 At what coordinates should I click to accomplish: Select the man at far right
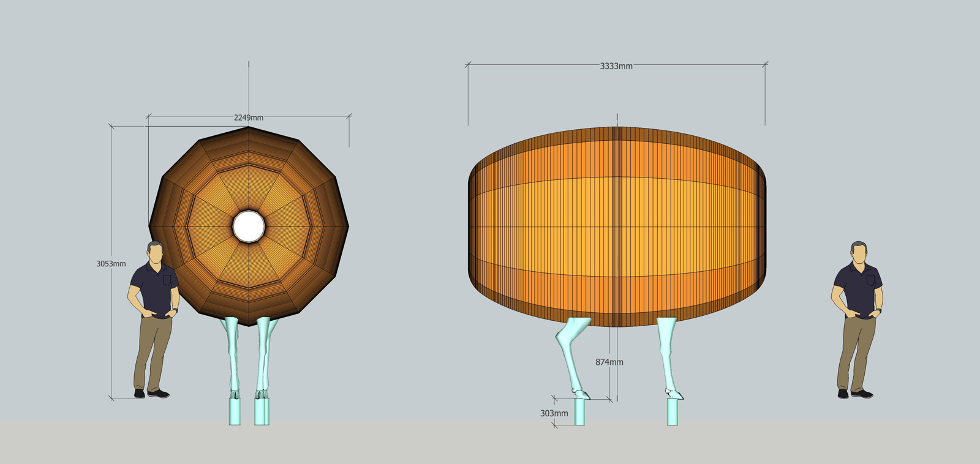pyautogui.click(x=857, y=320)
